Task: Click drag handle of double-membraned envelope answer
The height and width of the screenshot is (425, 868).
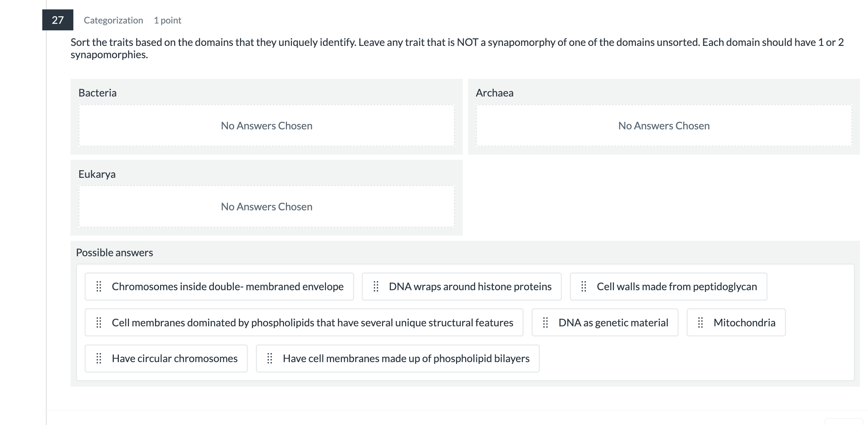Action: 99,287
